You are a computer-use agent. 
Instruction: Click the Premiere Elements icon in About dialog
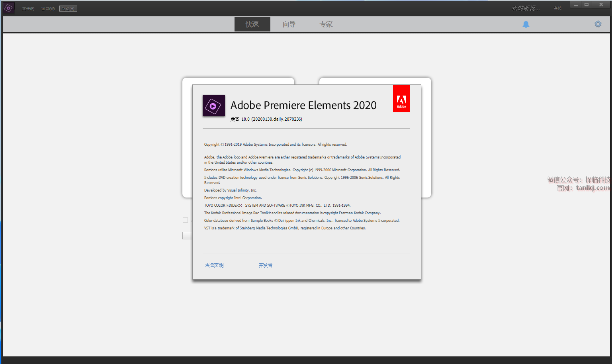tap(214, 106)
